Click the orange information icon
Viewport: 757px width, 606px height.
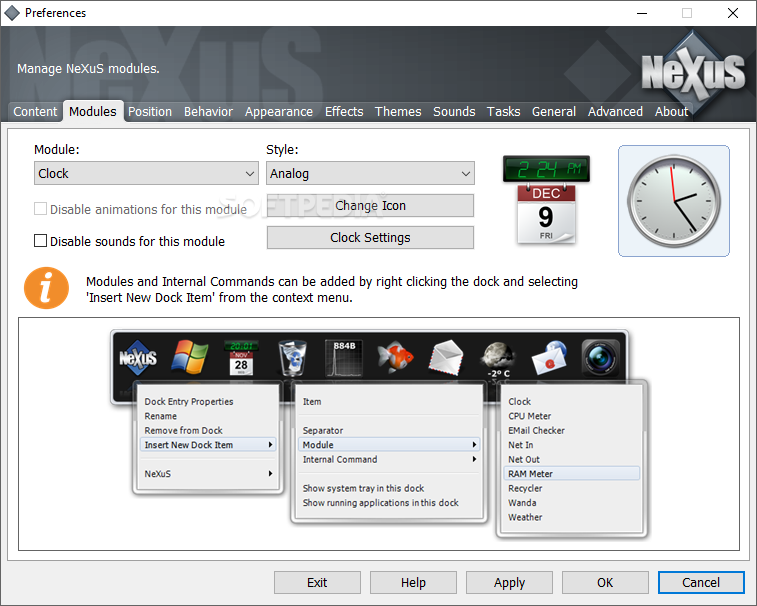pos(46,288)
